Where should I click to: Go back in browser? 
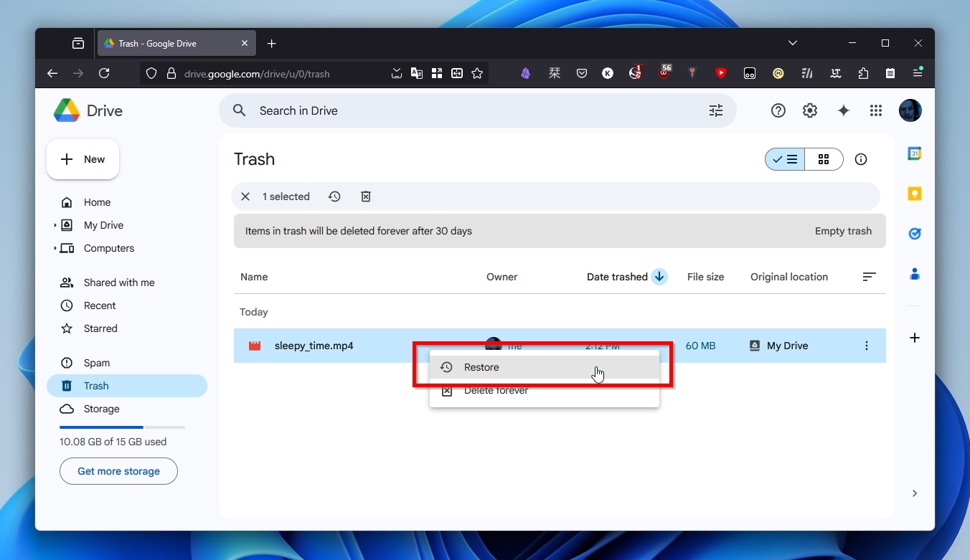click(52, 73)
